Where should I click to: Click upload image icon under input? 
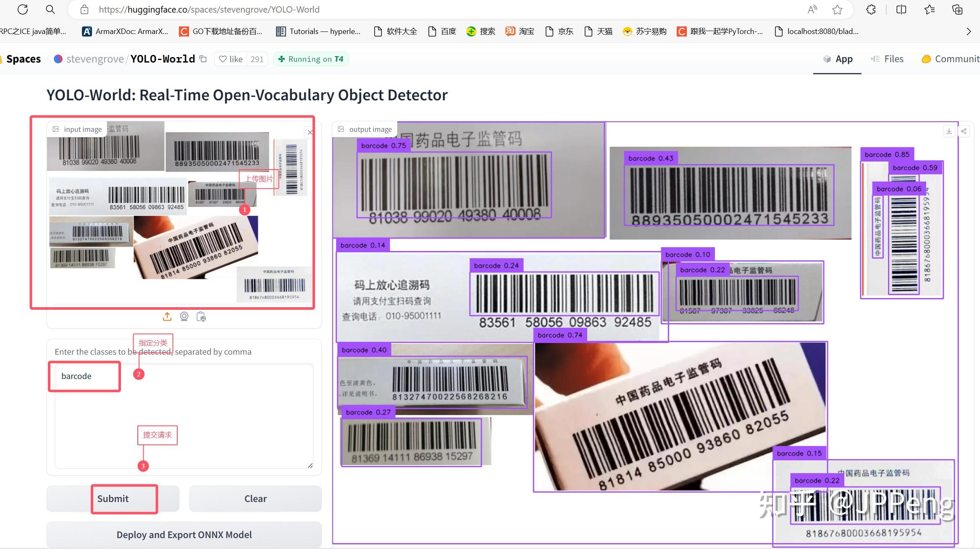coord(167,316)
